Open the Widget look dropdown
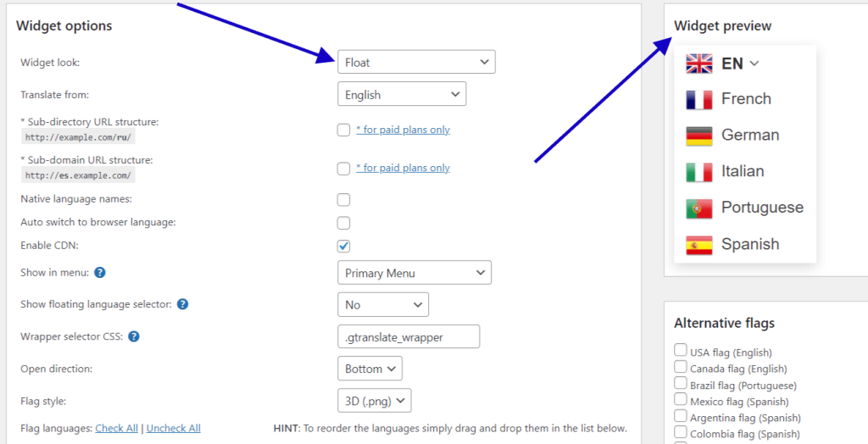Screen dimensions: 868x444 [416, 62]
